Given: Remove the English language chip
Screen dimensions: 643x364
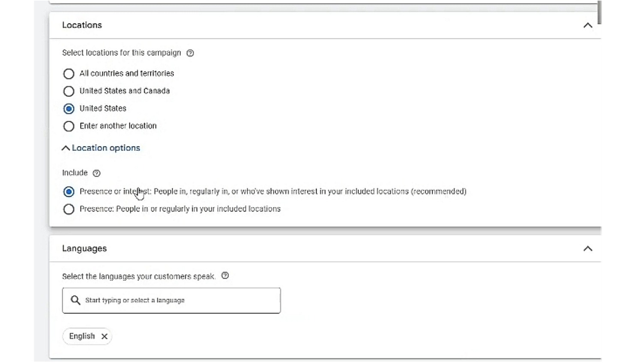Looking at the screenshot, I should pos(104,337).
